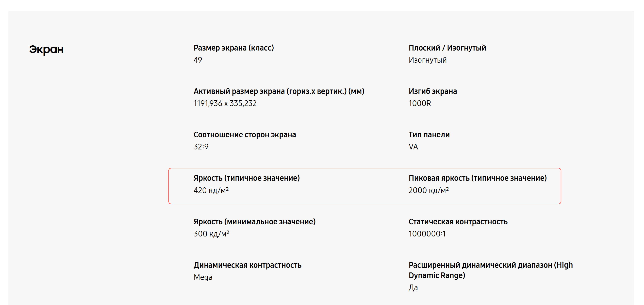
Task: Select the panel type value "VA"
Action: click(x=413, y=147)
